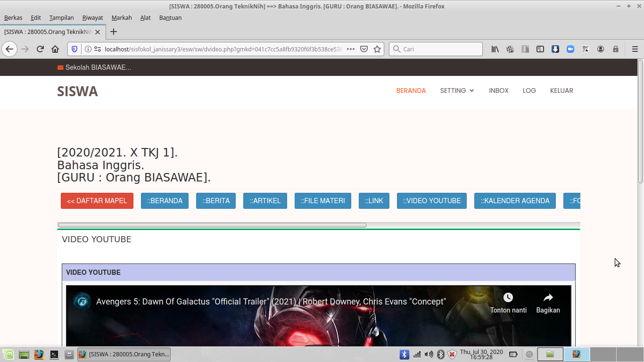Open the Zoom camera extension icon
Viewport: 644px width, 362px height.
click(570, 49)
